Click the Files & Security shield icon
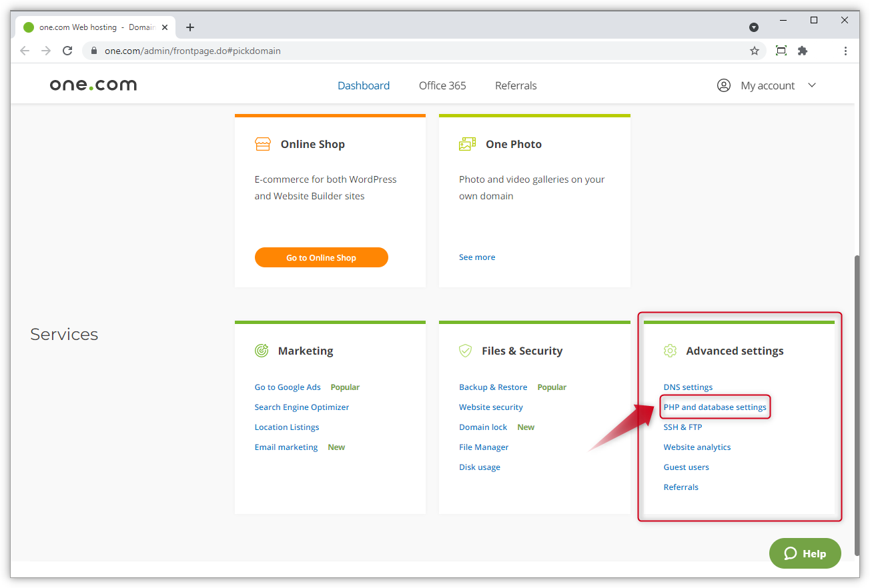Screen dimensions: 870x588 [465, 350]
